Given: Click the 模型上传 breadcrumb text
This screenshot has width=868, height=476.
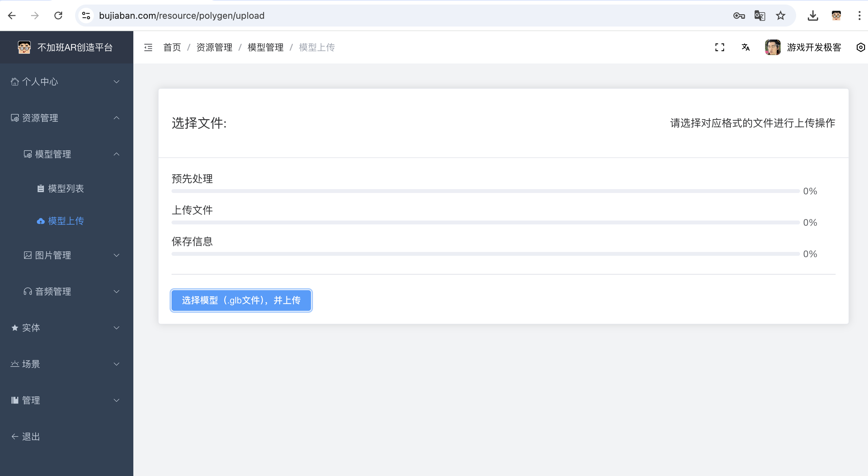Looking at the screenshot, I should tap(317, 47).
